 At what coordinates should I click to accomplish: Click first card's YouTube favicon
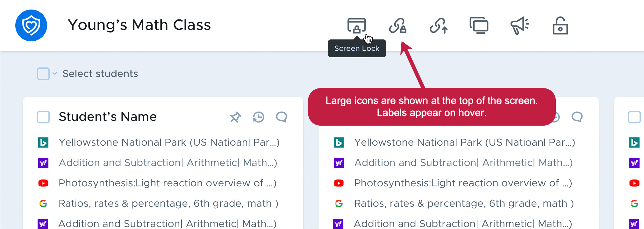click(43, 183)
